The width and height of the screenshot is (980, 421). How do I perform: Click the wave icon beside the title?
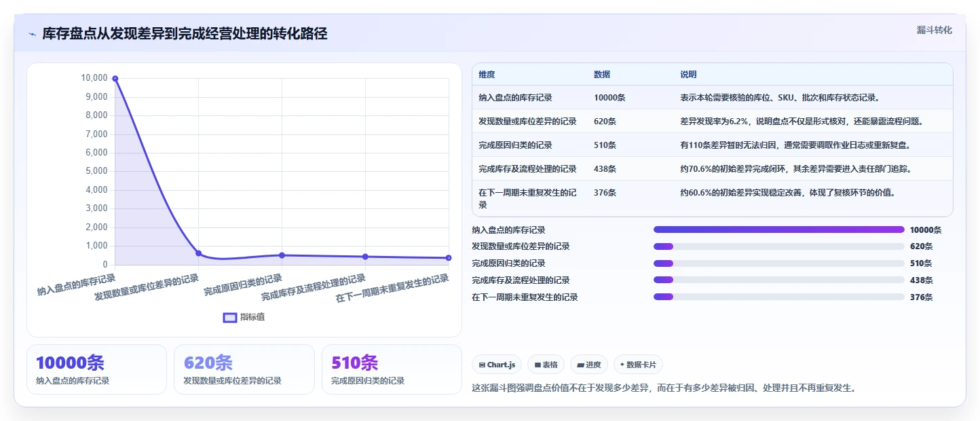point(32,34)
